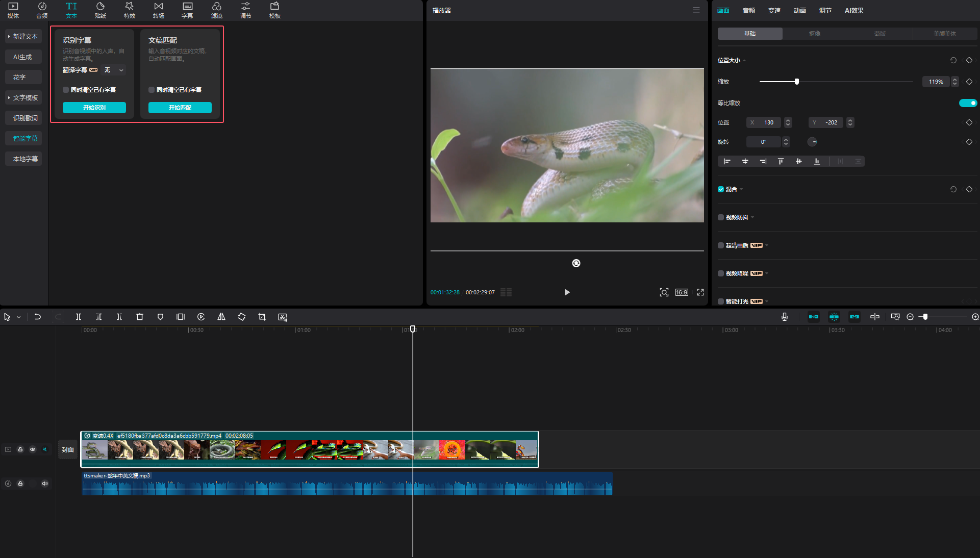This screenshot has height=558, width=980.
Task: Open the 识别歌词 option
Action: pyautogui.click(x=23, y=118)
